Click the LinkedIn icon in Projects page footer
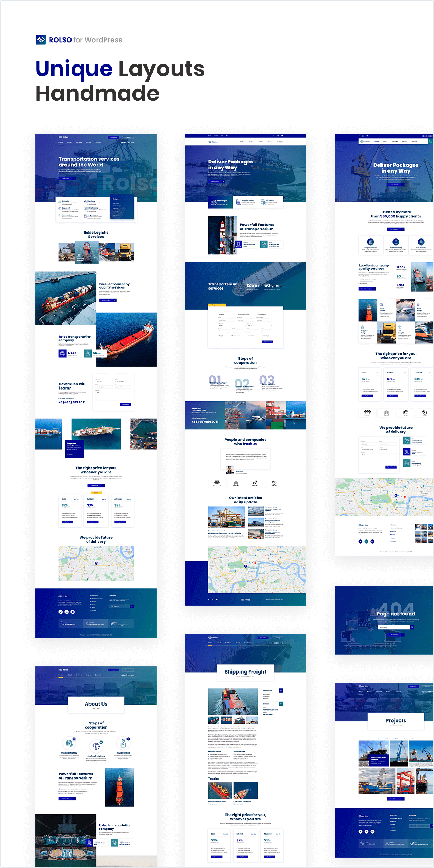This screenshot has width=434, height=868. click(x=366, y=831)
